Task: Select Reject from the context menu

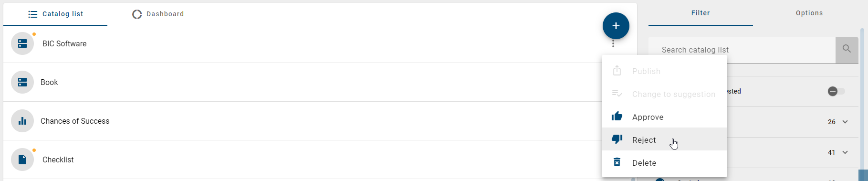Action: click(x=664, y=139)
